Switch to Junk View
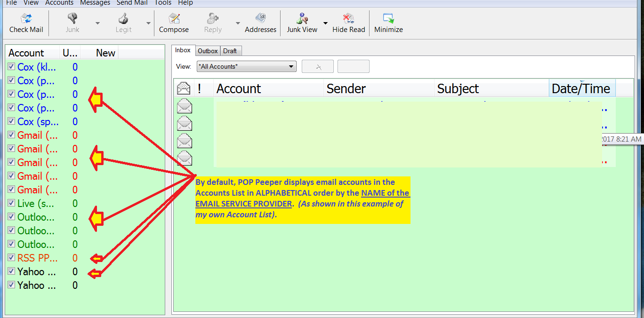This screenshot has width=644, height=318. point(302,23)
